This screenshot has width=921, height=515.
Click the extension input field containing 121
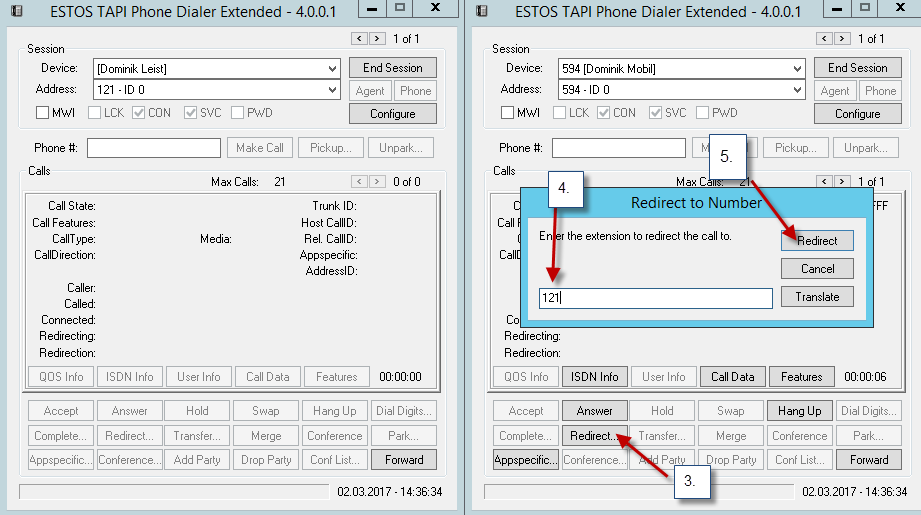tap(655, 298)
